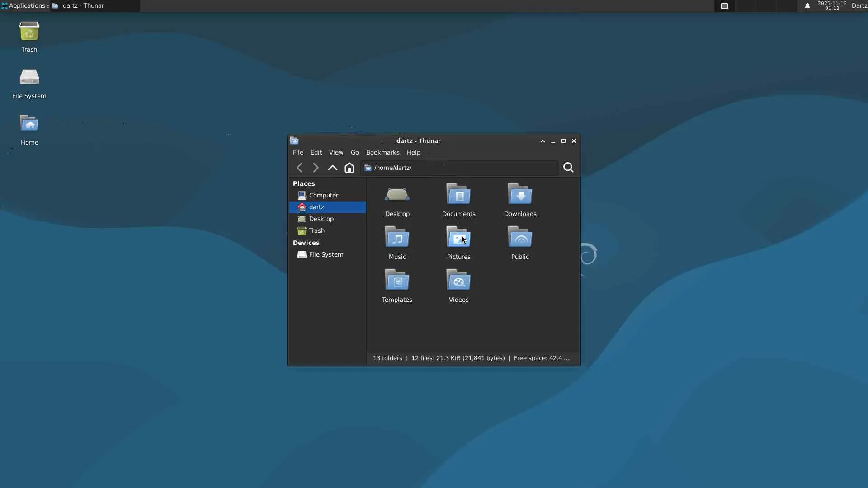Select the Videos folder icon

458,281
